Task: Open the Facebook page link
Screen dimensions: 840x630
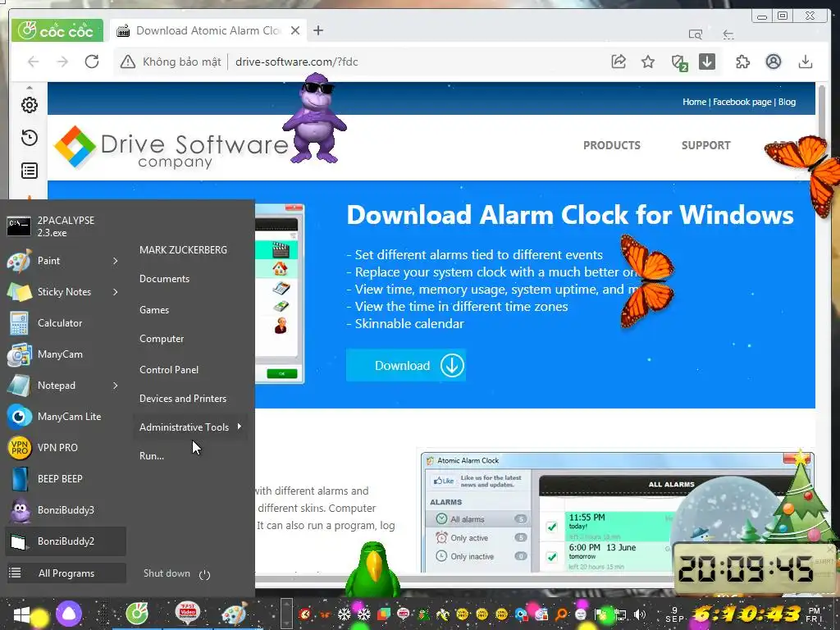Action: pyautogui.click(x=742, y=102)
